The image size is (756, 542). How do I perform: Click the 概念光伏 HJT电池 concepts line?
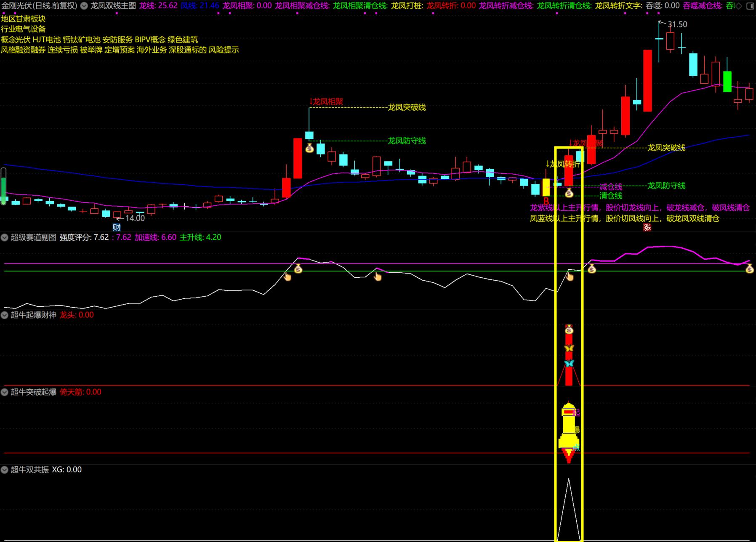point(99,40)
